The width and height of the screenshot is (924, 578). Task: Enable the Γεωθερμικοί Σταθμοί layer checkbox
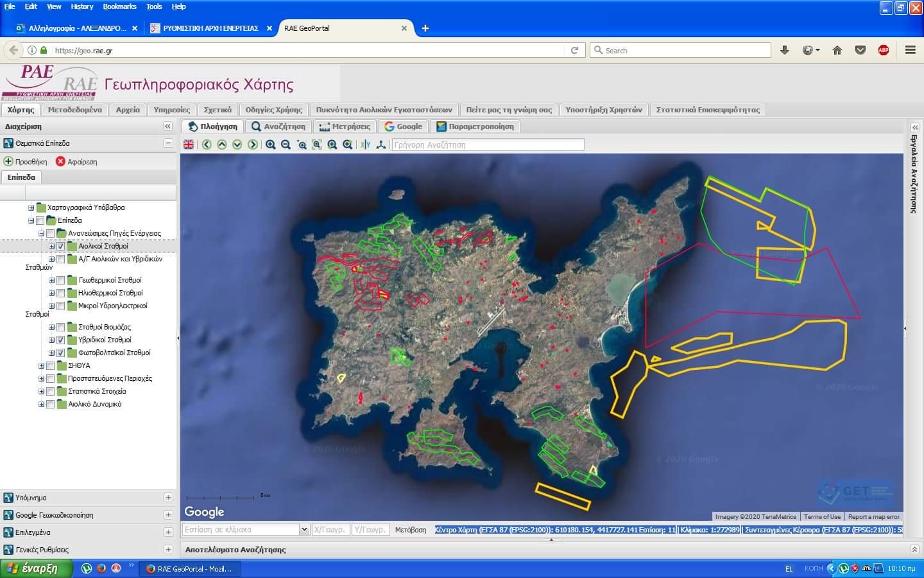click(x=61, y=281)
